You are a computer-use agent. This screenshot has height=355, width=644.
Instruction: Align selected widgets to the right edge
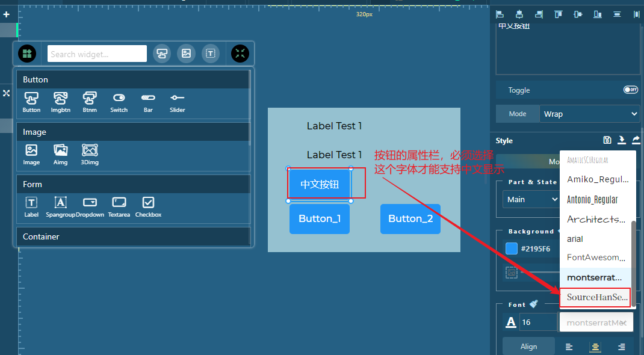coord(539,14)
